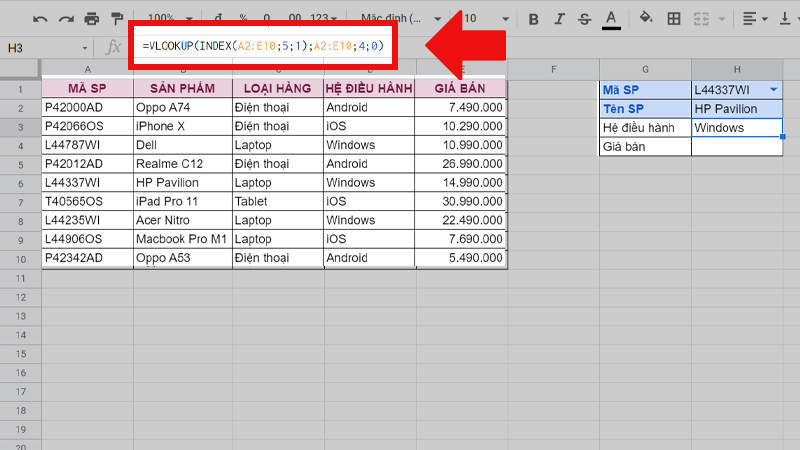
Task: Select row 1 header
Action: pos(20,90)
